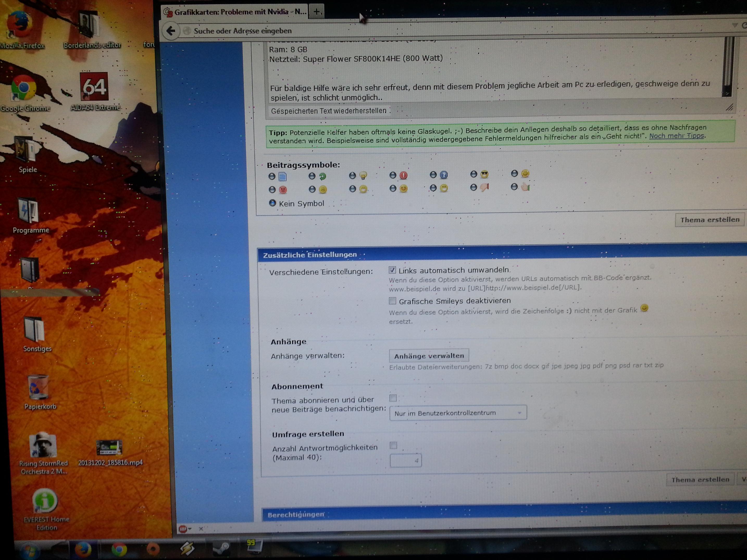747x560 pixels.
Task: Open a new tab with plus button
Action: point(316,12)
